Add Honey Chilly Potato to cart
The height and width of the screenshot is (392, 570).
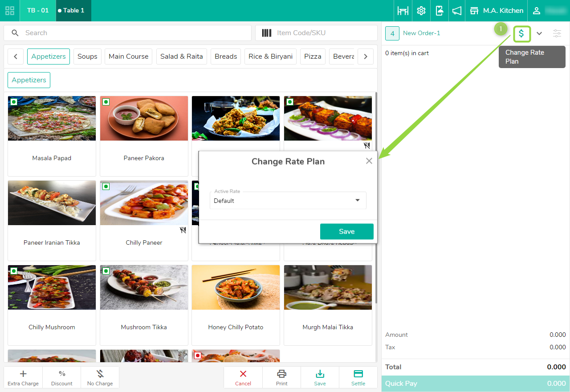tap(236, 305)
